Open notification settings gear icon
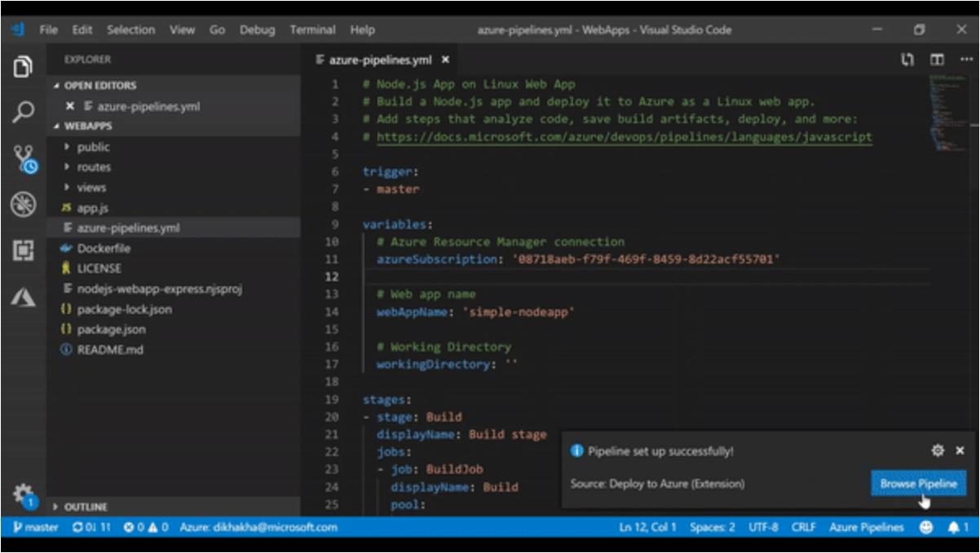Screen dimensions: 980x553 [x=938, y=450]
